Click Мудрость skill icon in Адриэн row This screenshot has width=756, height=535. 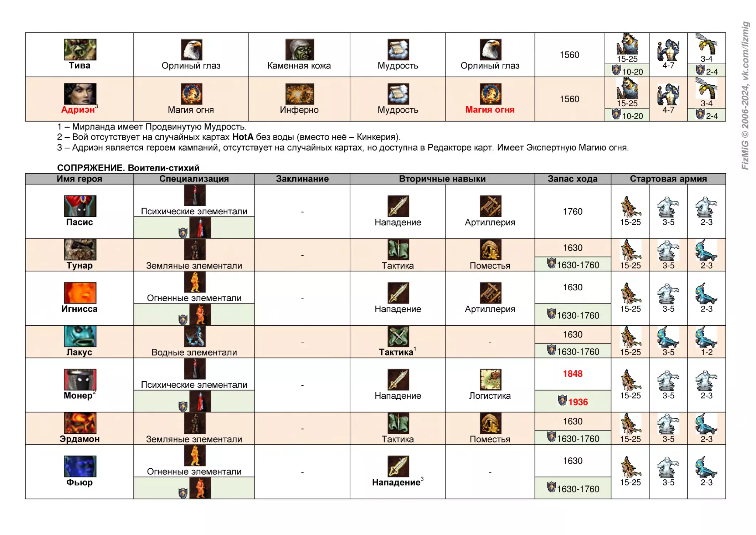[398, 94]
